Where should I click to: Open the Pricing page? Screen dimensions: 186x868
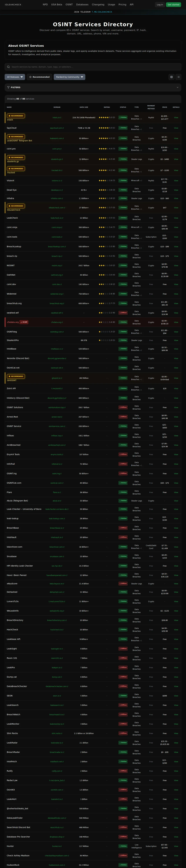point(123,5)
